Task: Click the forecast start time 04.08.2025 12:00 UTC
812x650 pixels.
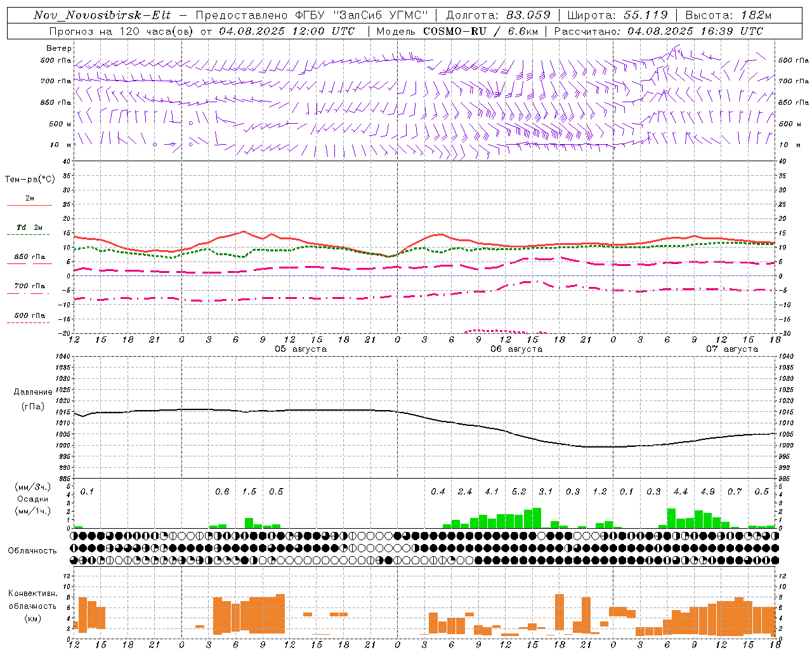Action: (287, 31)
